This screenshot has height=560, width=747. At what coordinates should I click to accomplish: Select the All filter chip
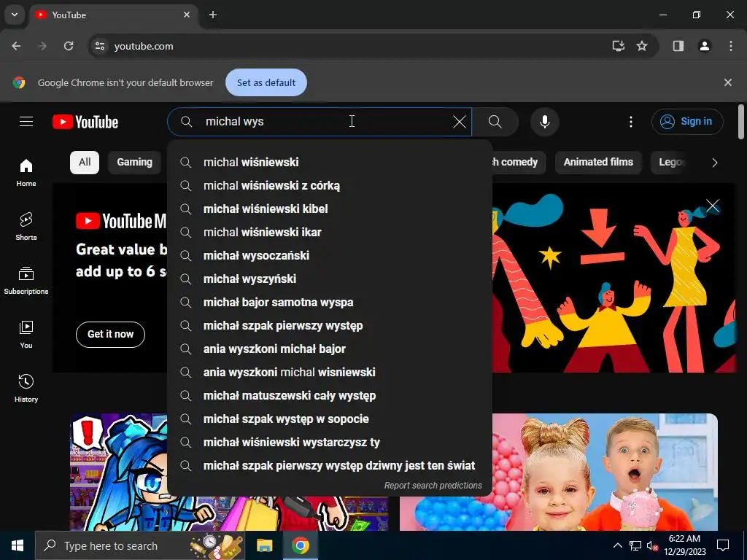point(85,163)
